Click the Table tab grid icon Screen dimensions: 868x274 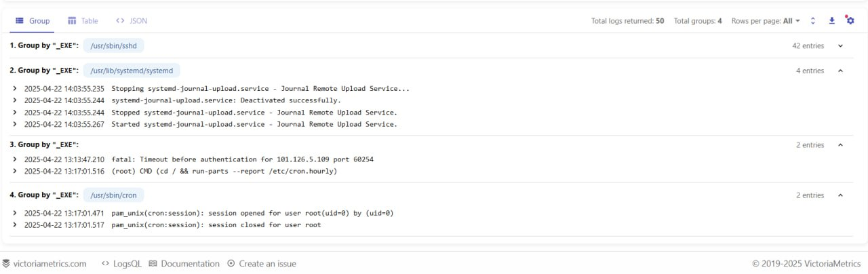click(72, 21)
